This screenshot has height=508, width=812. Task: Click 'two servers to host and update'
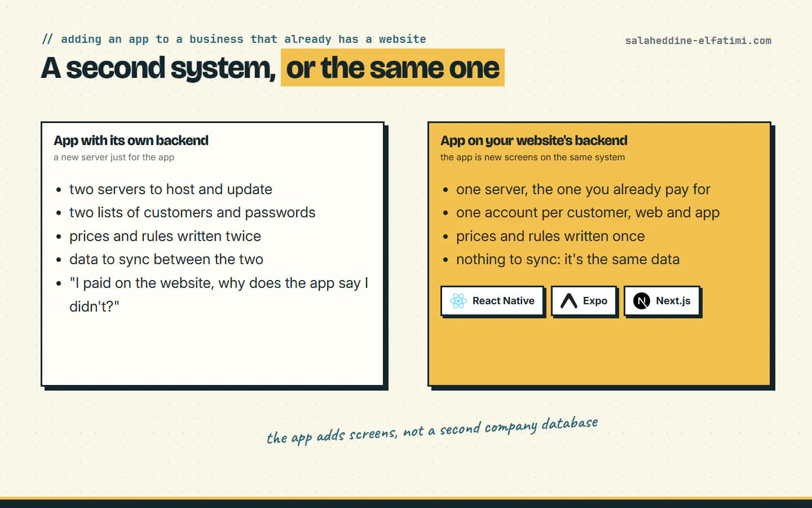(x=171, y=189)
